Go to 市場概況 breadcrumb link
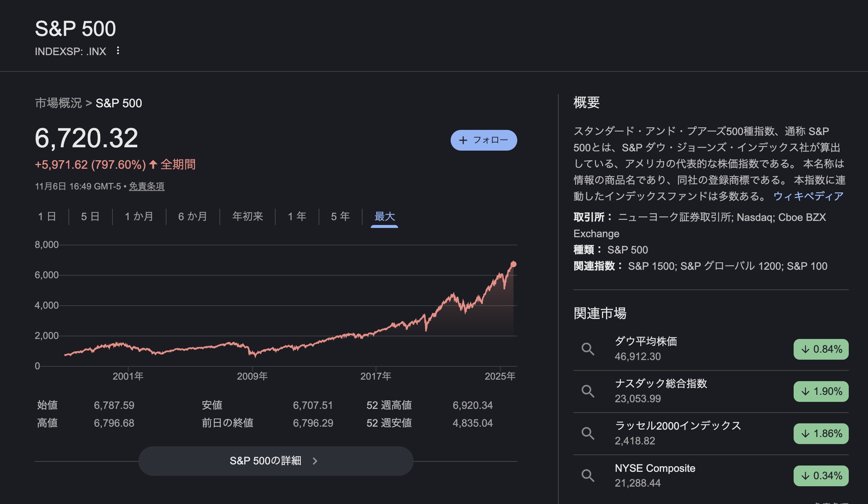868x504 pixels. point(58,103)
